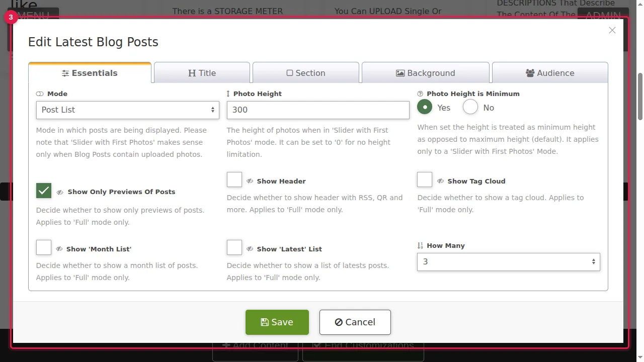The image size is (644, 362).
Task: Uncheck Show Only Previews Of Posts
Action: (x=44, y=191)
